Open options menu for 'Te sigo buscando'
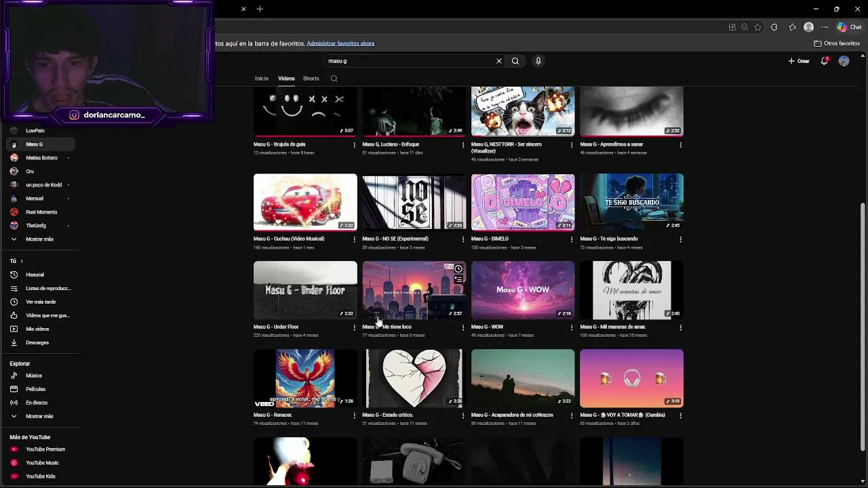The height and width of the screenshot is (488, 868). [681, 239]
